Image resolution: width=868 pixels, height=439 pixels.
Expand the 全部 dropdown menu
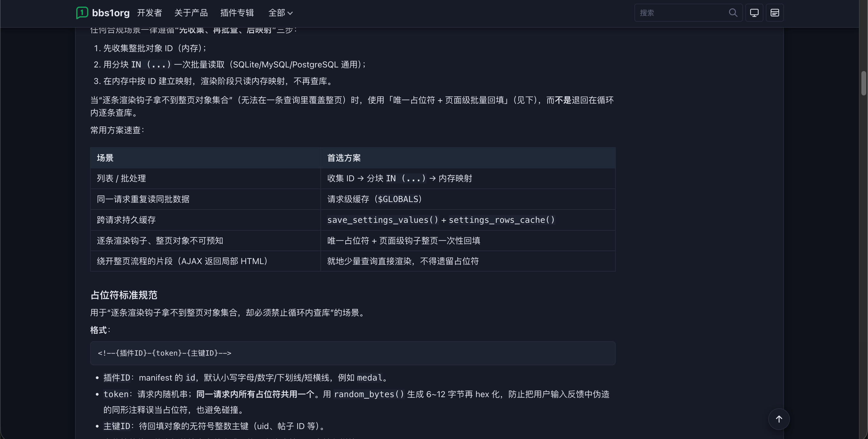tap(280, 13)
